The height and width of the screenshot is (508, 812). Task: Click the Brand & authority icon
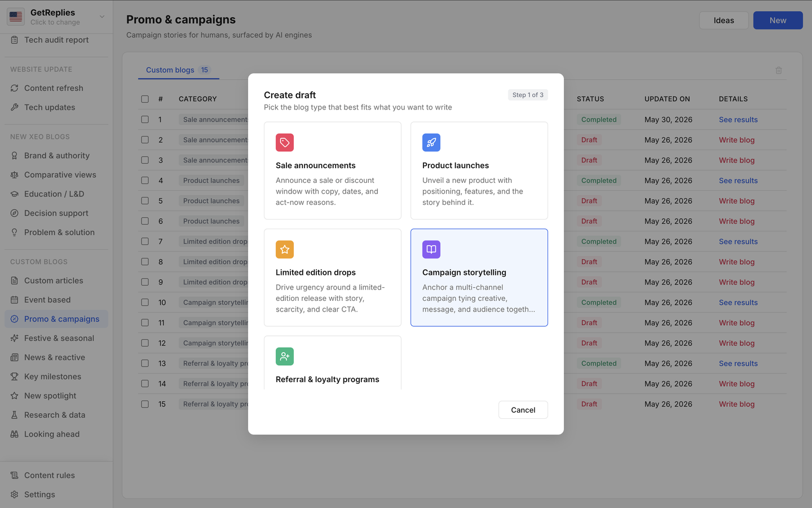point(15,156)
